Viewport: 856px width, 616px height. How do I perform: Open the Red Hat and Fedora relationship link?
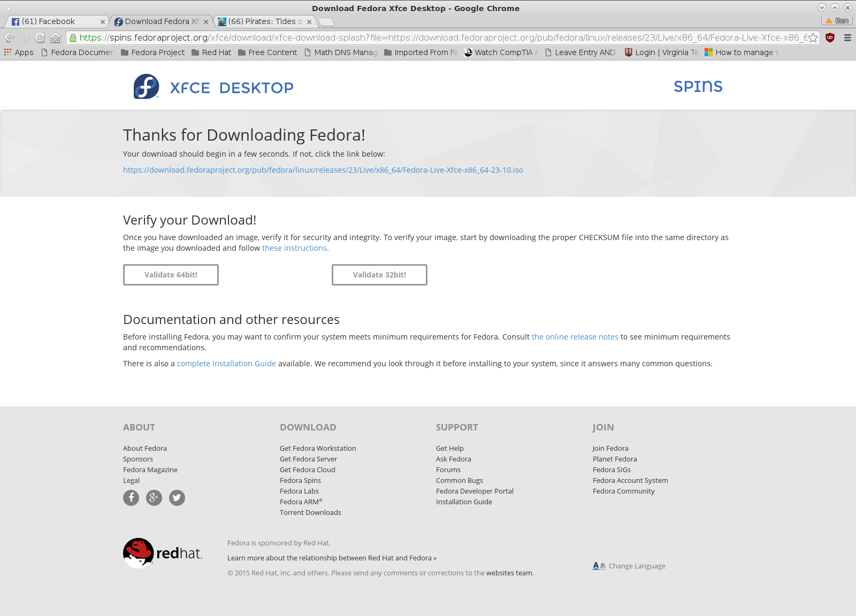332,558
